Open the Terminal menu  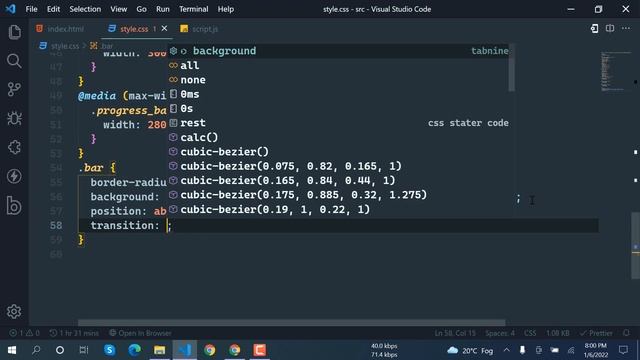pyautogui.click(x=193, y=9)
